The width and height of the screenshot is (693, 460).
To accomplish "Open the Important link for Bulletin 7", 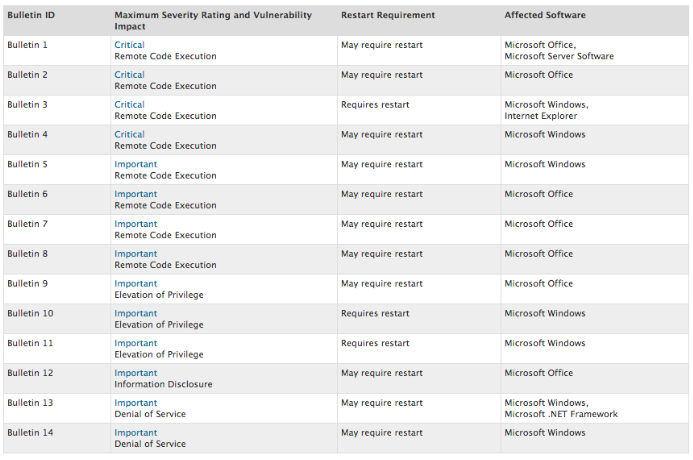I will [x=136, y=224].
